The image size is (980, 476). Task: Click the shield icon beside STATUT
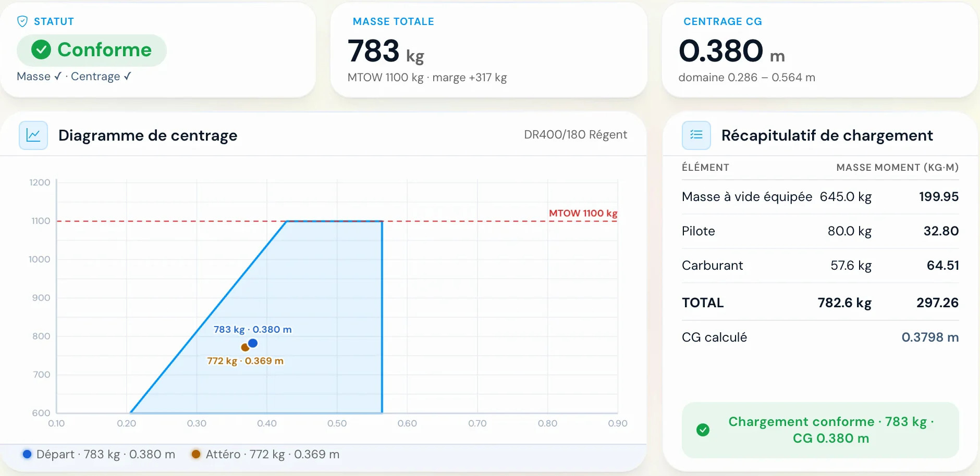22,21
